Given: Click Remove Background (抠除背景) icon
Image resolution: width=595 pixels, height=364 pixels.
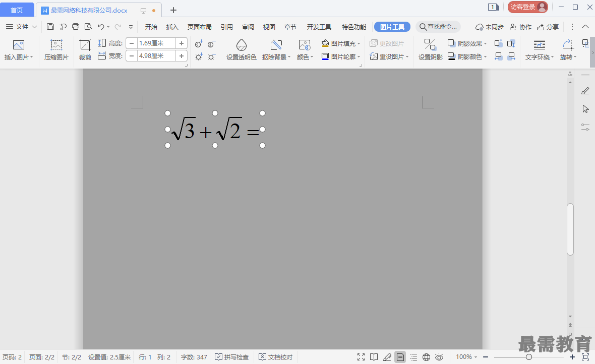Looking at the screenshot, I should 276,45.
